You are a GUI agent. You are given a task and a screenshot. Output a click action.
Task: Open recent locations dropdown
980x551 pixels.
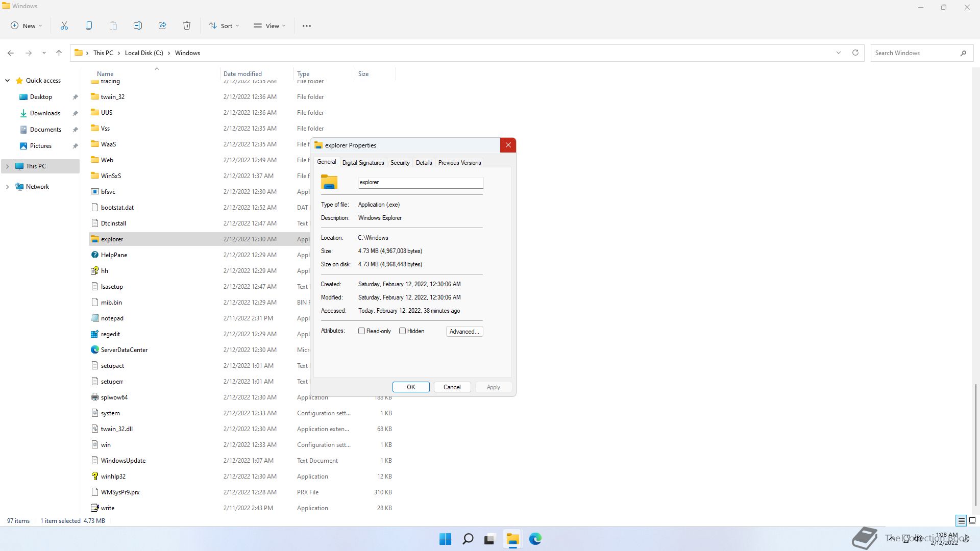click(x=44, y=53)
